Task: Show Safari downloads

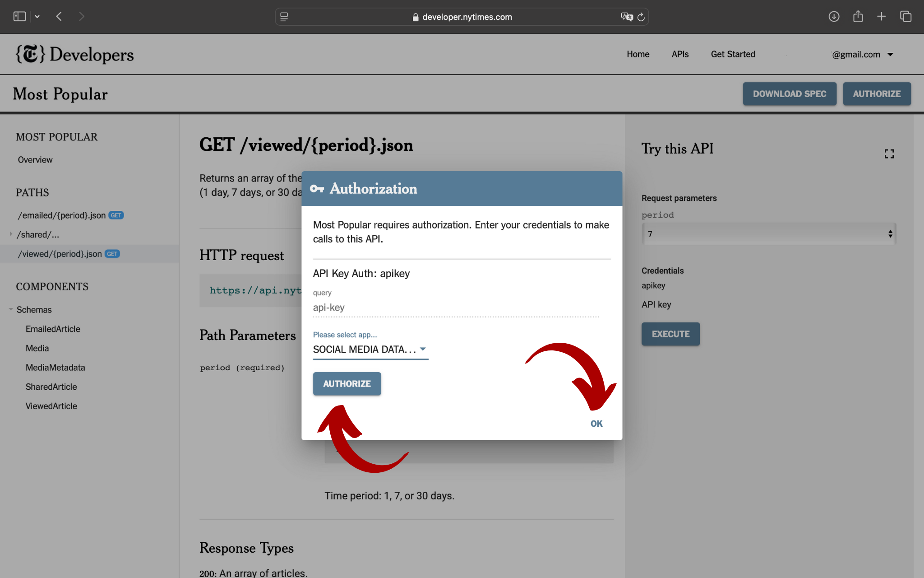Action: pyautogui.click(x=834, y=17)
